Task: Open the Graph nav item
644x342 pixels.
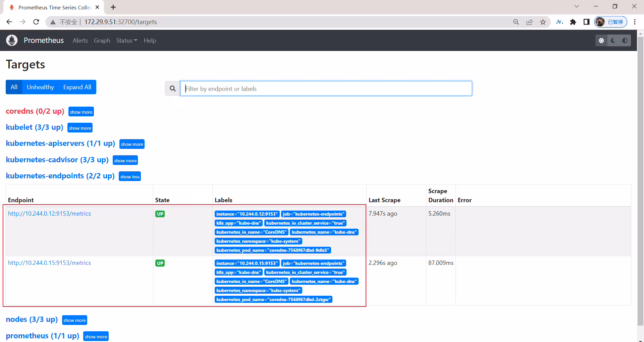Action: click(x=102, y=41)
